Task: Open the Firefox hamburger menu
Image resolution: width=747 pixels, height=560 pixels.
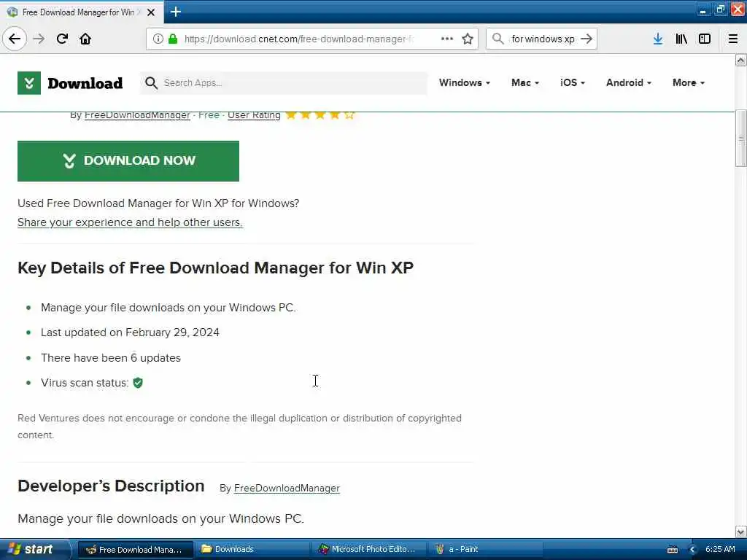Action: (733, 39)
